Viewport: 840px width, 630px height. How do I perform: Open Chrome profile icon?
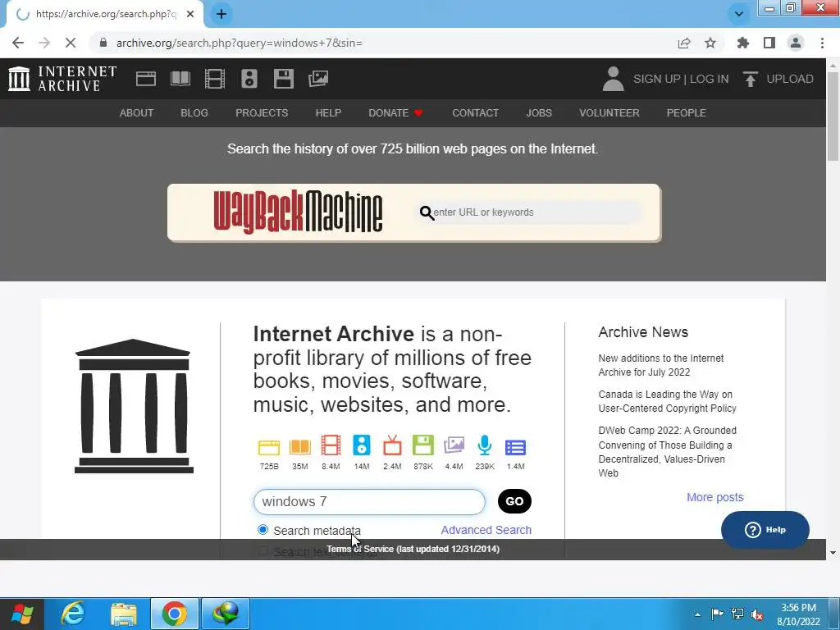coord(796,43)
